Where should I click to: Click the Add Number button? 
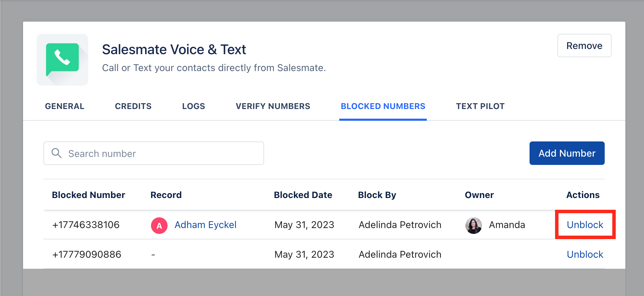pyautogui.click(x=567, y=153)
